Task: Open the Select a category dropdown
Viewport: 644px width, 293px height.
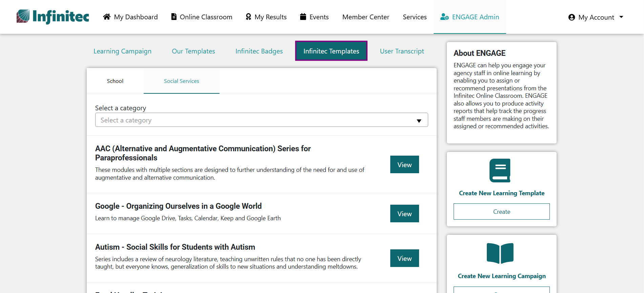Action: point(261,120)
